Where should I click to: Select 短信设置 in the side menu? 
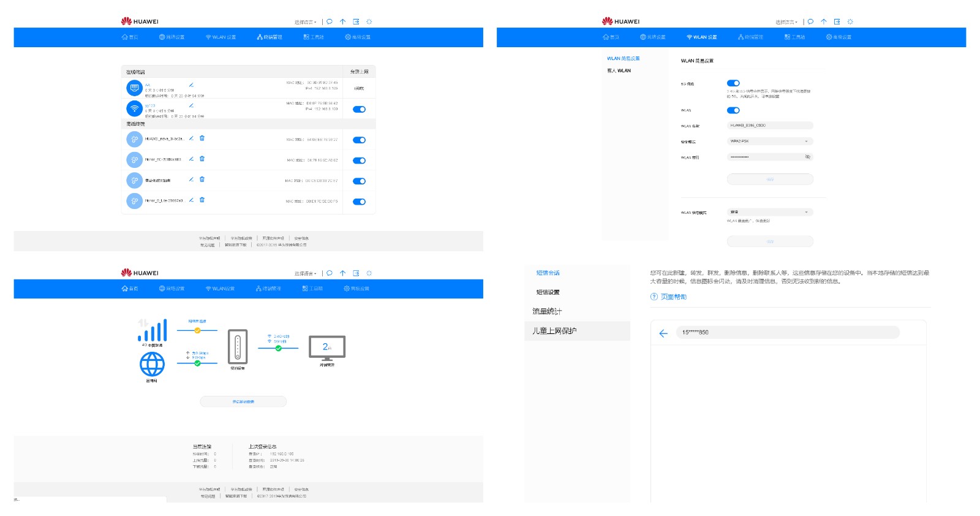(x=548, y=292)
